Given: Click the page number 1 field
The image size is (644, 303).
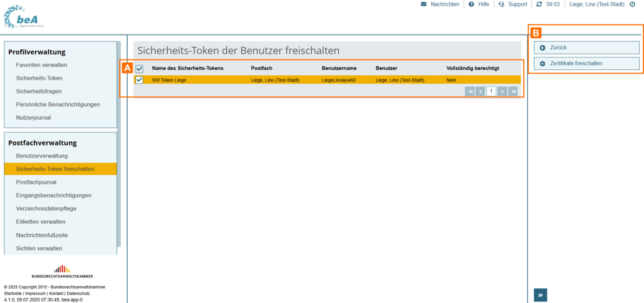Looking at the screenshot, I should (491, 91).
